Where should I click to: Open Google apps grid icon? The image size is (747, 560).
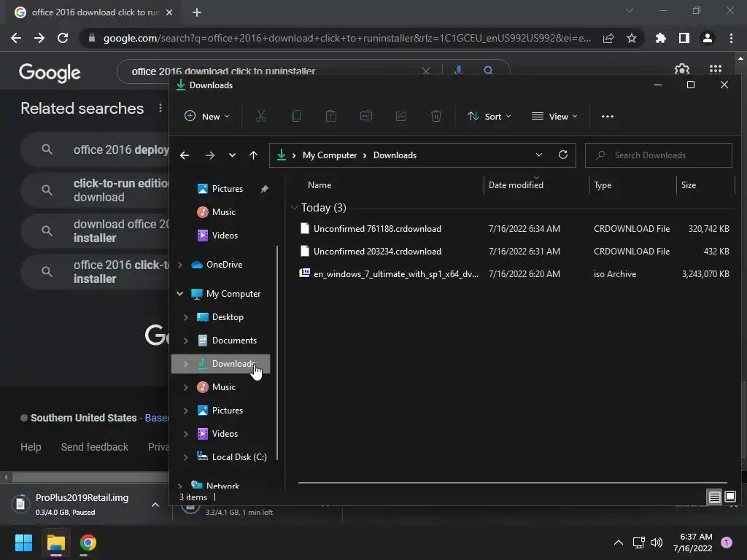715,69
